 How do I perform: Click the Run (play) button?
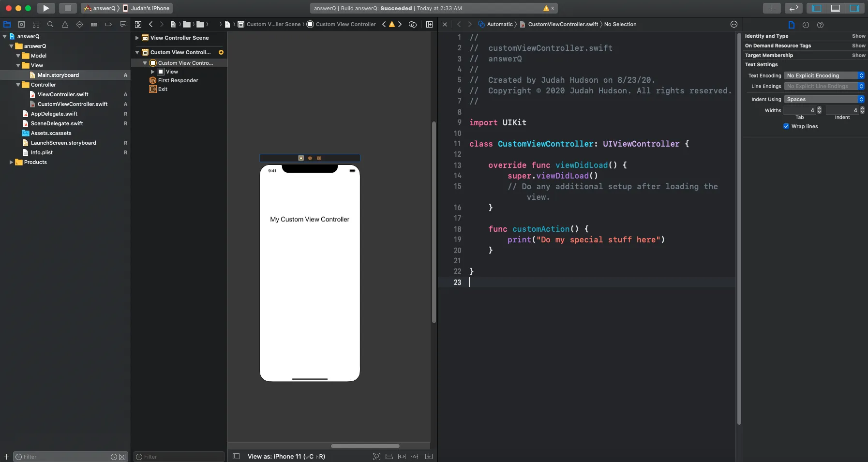click(x=45, y=8)
